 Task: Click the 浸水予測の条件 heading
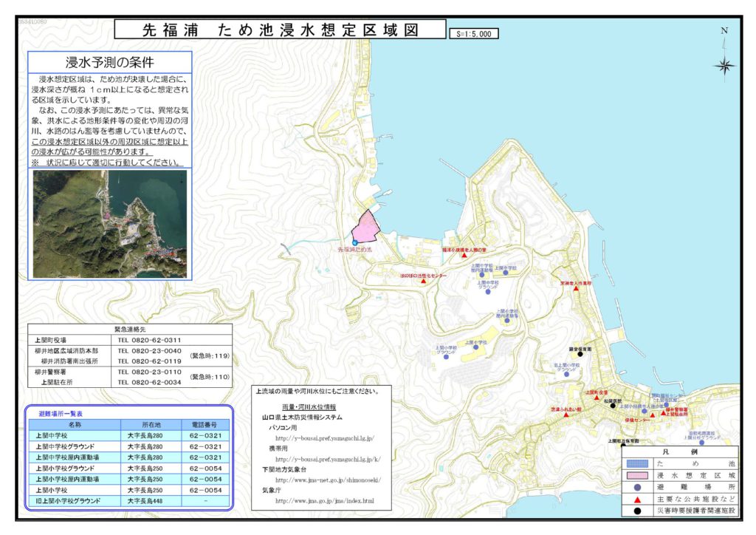(x=109, y=62)
